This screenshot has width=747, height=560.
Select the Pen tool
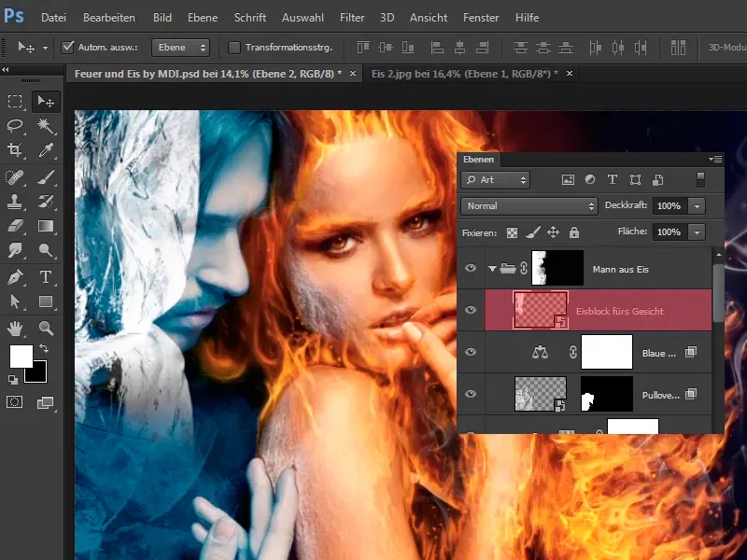click(x=15, y=276)
